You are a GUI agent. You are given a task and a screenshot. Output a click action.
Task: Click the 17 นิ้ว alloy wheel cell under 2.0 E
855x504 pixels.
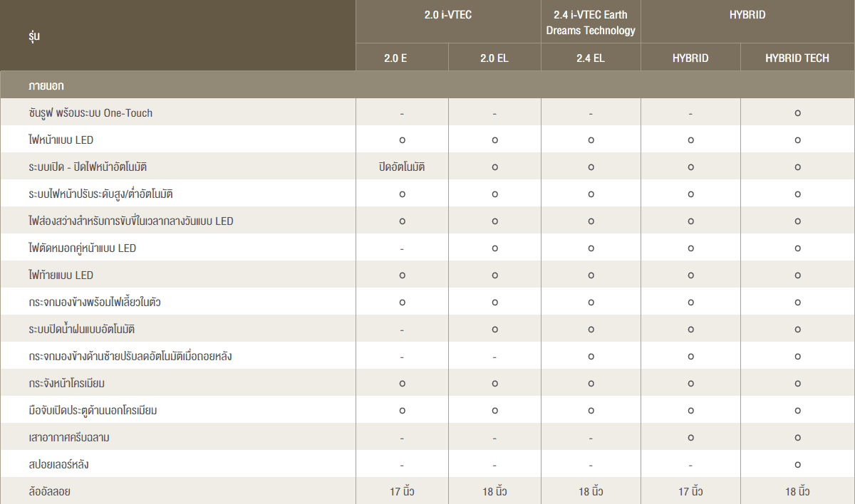coord(402,492)
